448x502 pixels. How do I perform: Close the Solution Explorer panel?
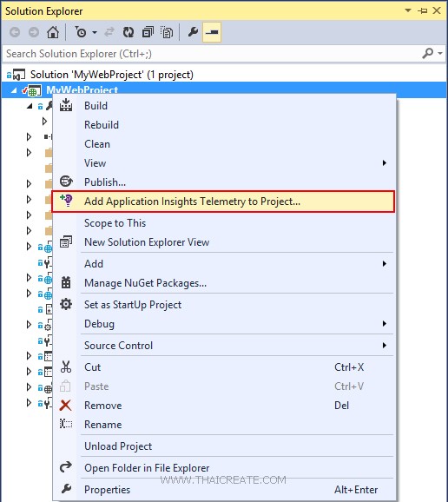[x=437, y=10]
